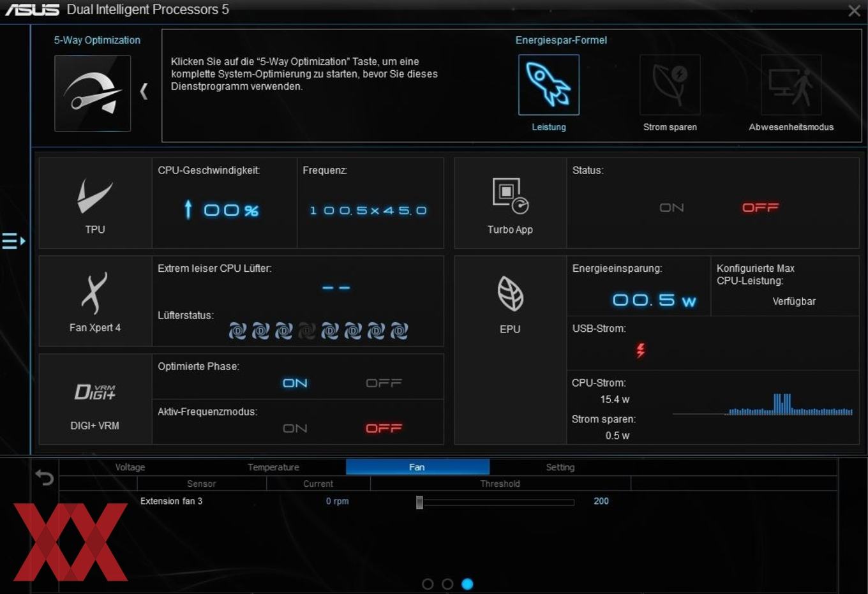Click the USB-Strom red lightning icon

pos(641,350)
